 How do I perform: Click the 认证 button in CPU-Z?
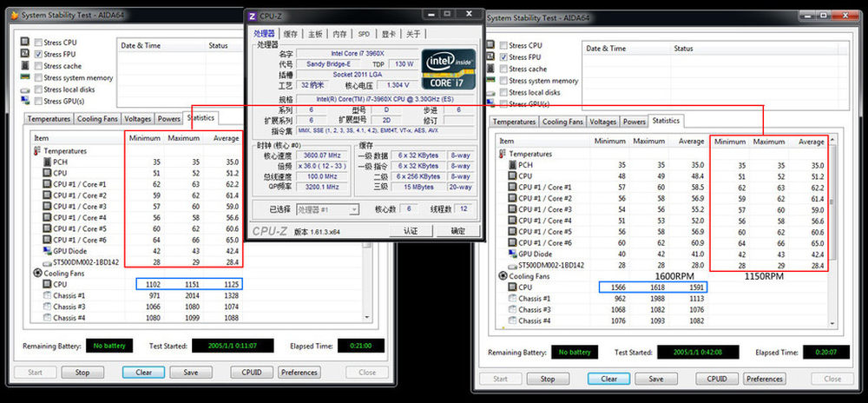411,231
